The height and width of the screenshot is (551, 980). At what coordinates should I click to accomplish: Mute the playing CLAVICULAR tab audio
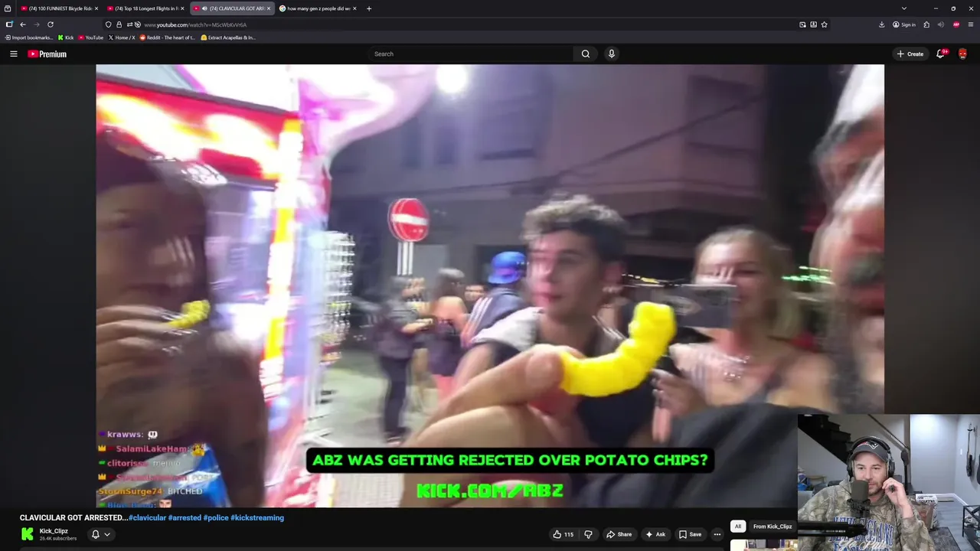click(204, 8)
